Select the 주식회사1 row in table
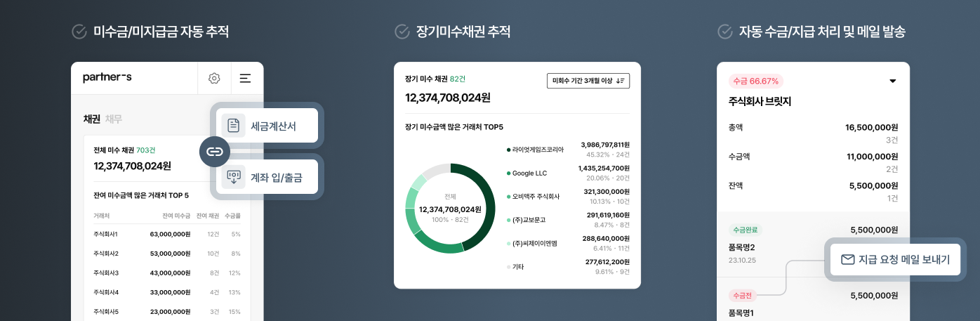This screenshot has height=321, width=980. click(167, 234)
